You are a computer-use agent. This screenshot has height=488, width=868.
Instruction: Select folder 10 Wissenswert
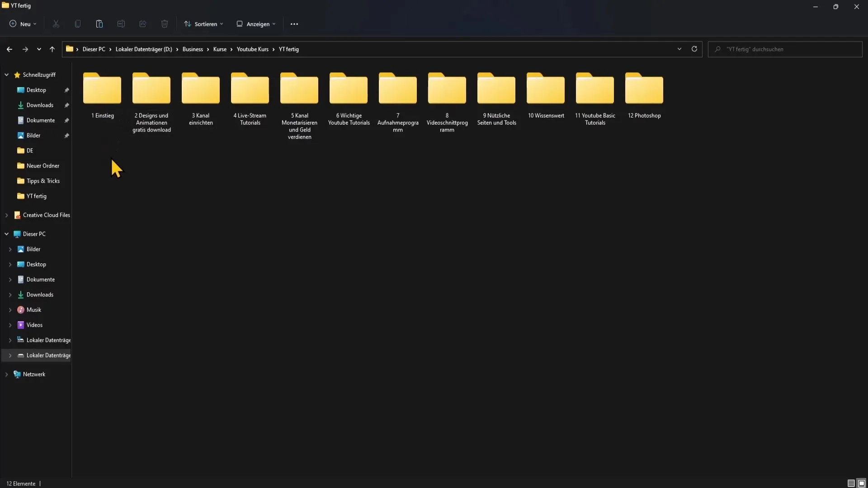click(546, 95)
